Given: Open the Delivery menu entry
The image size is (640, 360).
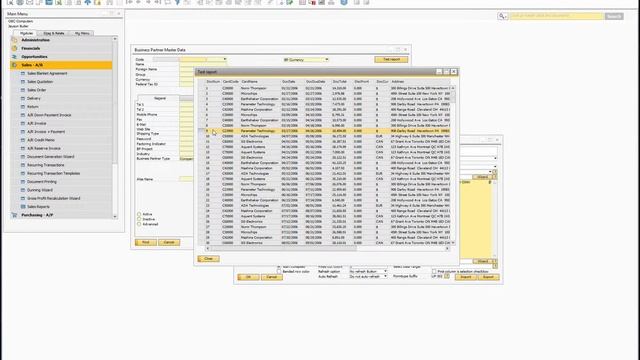Looking at the screenshot, I should [33, 98].
